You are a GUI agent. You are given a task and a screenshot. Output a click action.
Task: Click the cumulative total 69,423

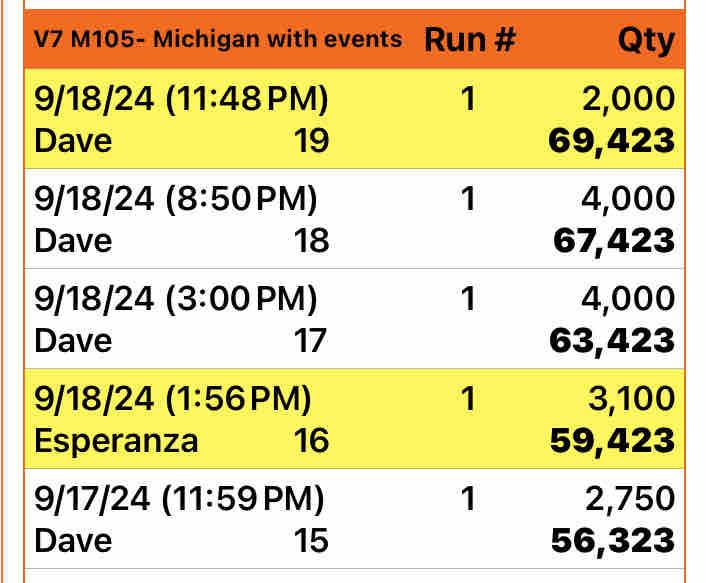coord(612,141)
